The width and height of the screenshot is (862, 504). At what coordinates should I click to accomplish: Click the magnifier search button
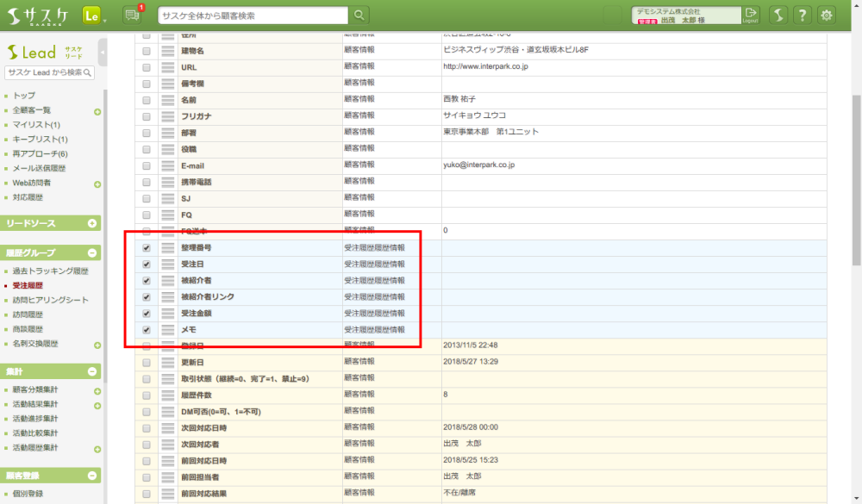(x=359, y=15)
